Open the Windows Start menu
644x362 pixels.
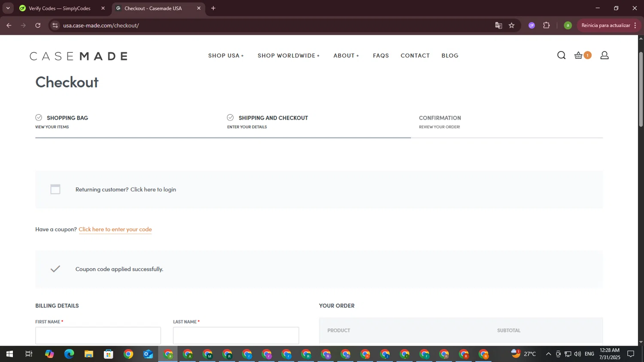[9, 354]
